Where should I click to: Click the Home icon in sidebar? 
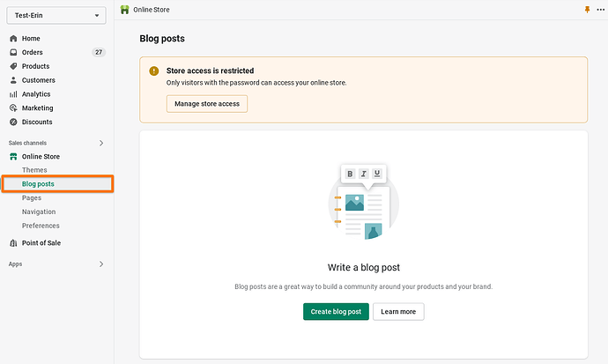13,39
